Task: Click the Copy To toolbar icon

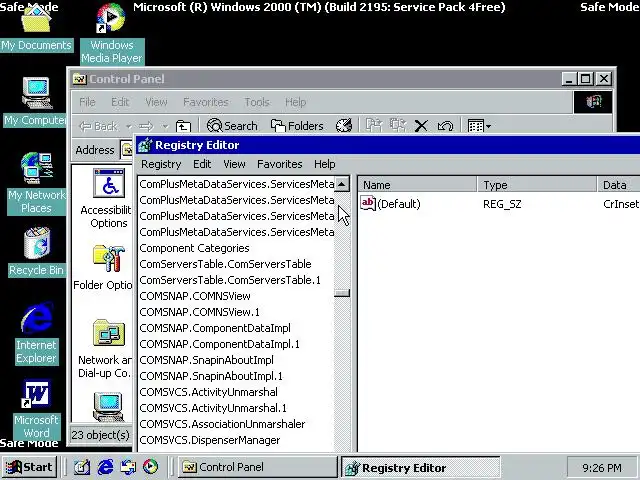Action: coord(398,126)
